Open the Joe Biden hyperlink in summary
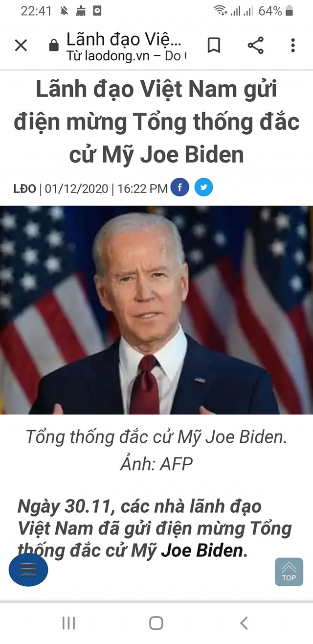Viewport: 313px width, 644px height. 201,551
